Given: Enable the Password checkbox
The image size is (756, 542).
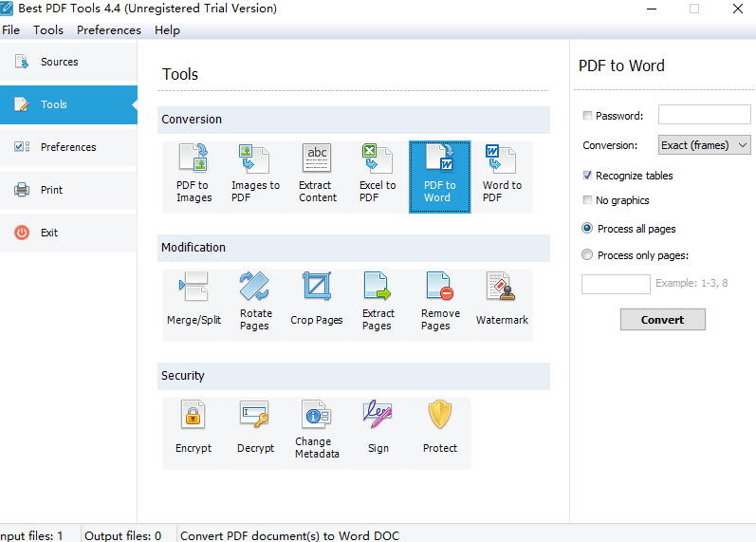Looking at the screenshot, I should coord(587,116).
